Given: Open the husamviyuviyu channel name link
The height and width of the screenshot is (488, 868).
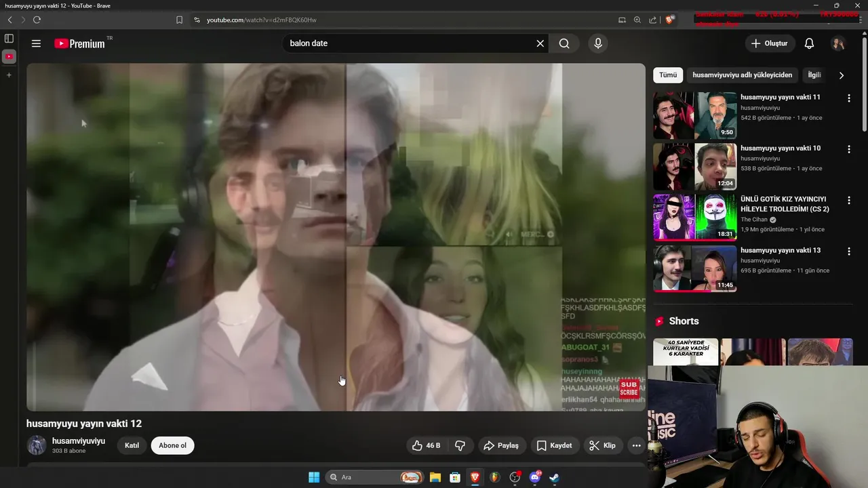Looking at the screenshot, I should pos(79,441).
